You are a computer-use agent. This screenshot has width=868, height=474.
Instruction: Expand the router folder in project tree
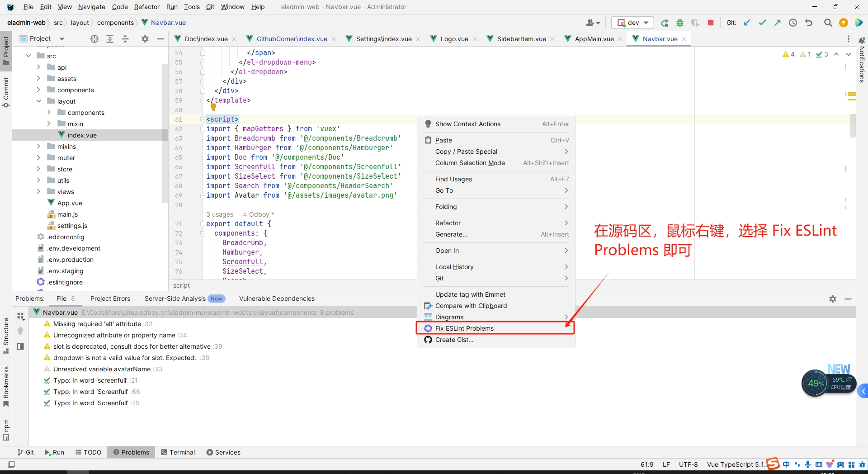pos(38,158)
